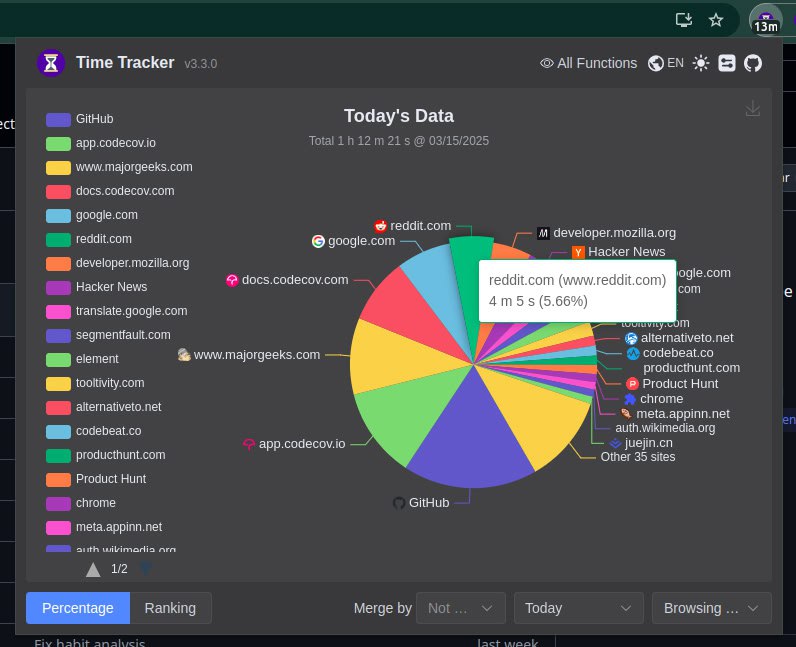Image resolution: width=796 pixels, height=647 pixels.
Task: Bookmark this page with the star icon
Action: coord(716,20)
